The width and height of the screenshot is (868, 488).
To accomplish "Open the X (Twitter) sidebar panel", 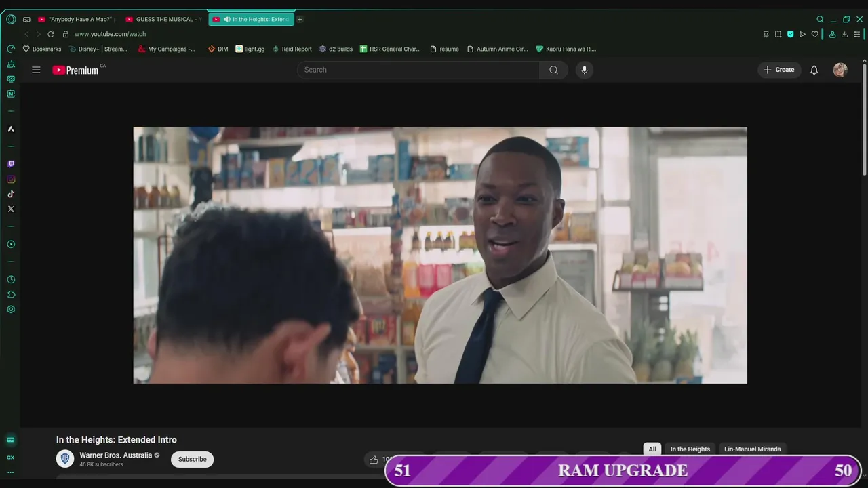I will click(x=11, y=209).
